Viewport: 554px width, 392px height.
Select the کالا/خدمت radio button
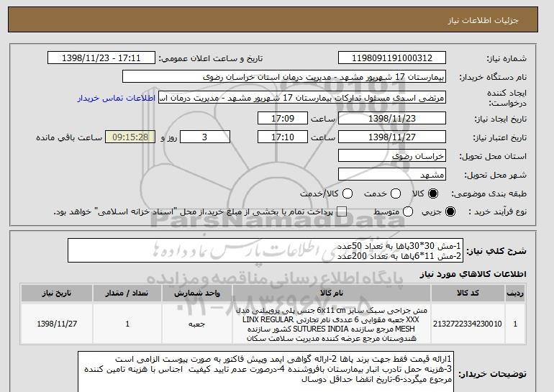(348, 193)
